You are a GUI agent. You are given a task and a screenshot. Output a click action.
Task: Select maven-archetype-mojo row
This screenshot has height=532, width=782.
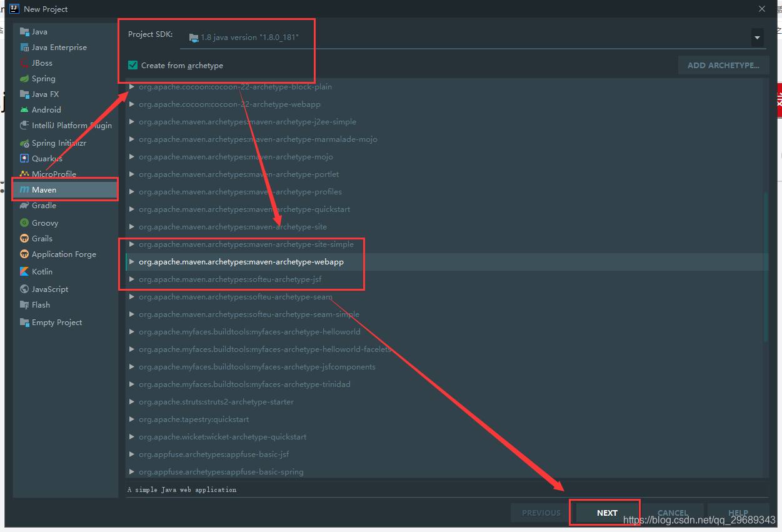pyautogui.click(x=444, y=157)
